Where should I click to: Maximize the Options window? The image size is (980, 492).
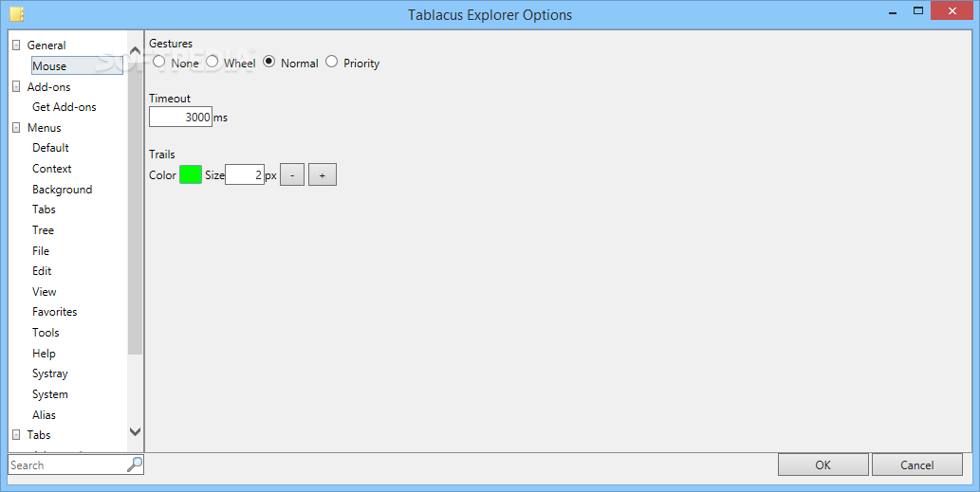(918, 10)
